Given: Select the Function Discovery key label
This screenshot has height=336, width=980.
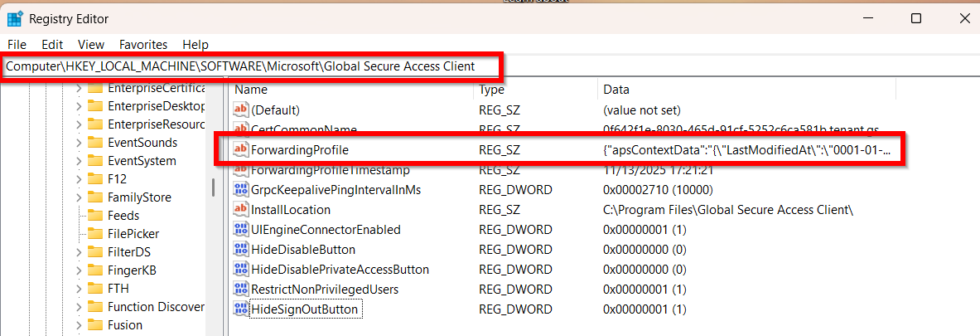Looking at the screenshot, I should [x=157, y=307].
